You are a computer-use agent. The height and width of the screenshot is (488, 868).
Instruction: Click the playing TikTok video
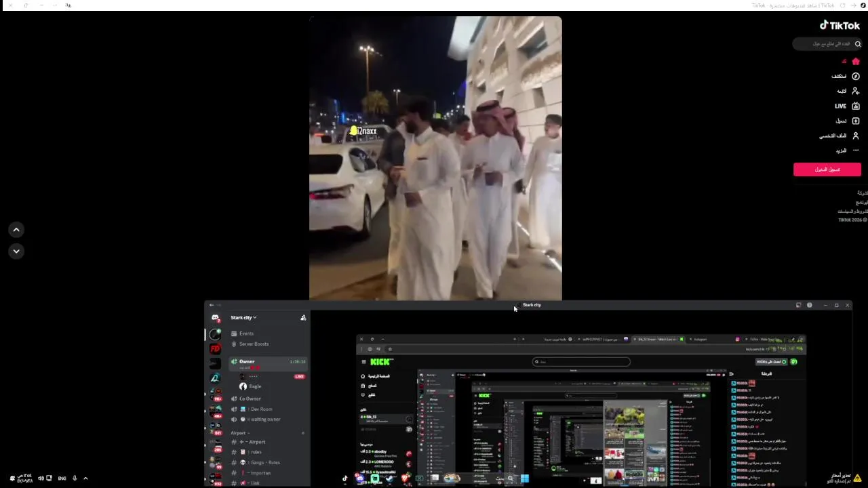(x=435, y=158)
